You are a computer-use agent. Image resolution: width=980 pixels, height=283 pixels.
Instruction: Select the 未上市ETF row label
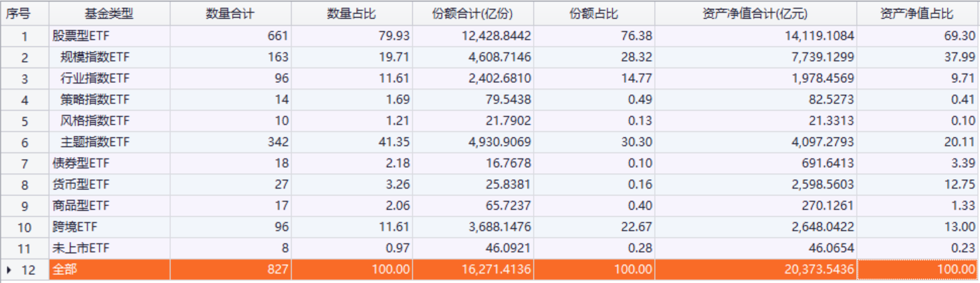76,248
